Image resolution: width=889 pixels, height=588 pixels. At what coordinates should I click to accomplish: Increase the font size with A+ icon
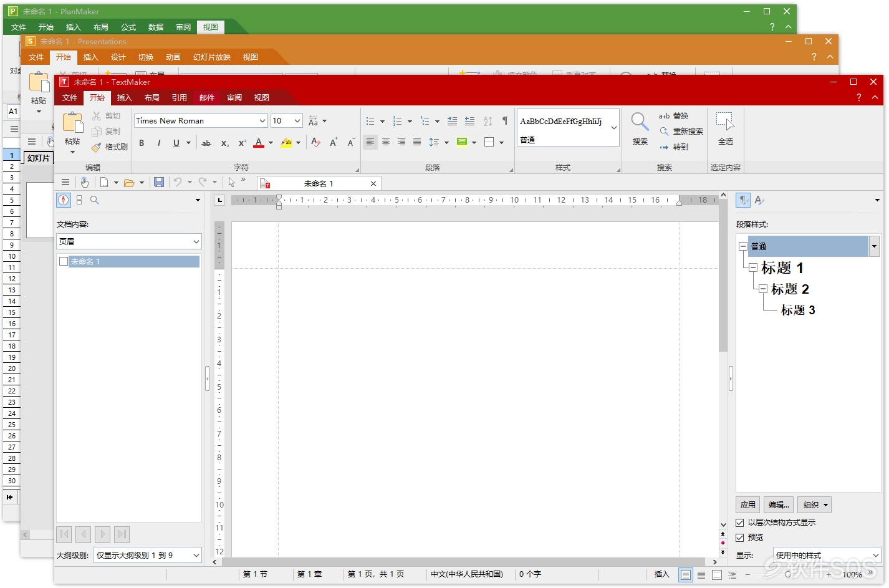click(334, 143)
